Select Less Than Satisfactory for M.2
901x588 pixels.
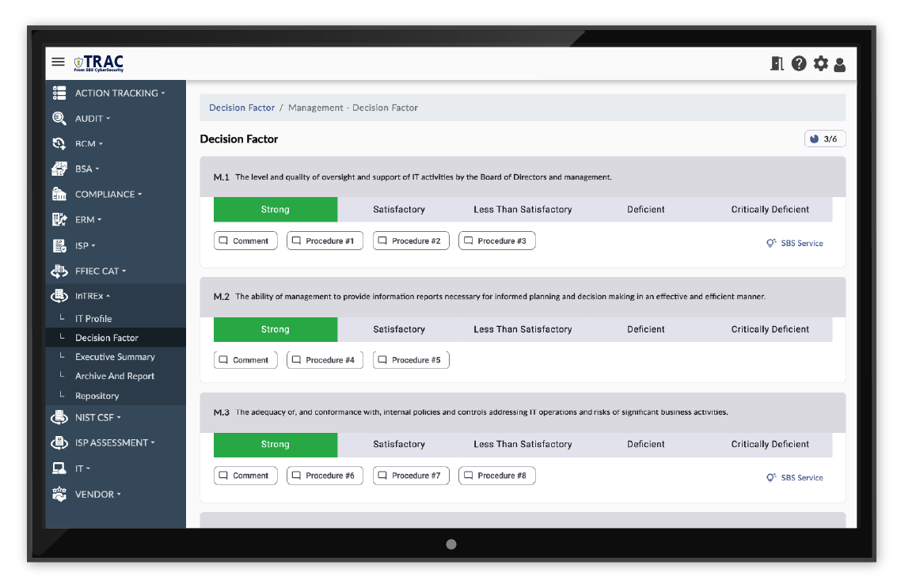(x=523, y=329)
